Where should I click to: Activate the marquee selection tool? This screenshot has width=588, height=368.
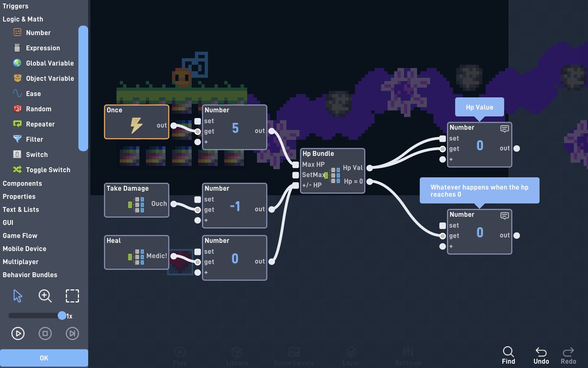coord(72,296)
